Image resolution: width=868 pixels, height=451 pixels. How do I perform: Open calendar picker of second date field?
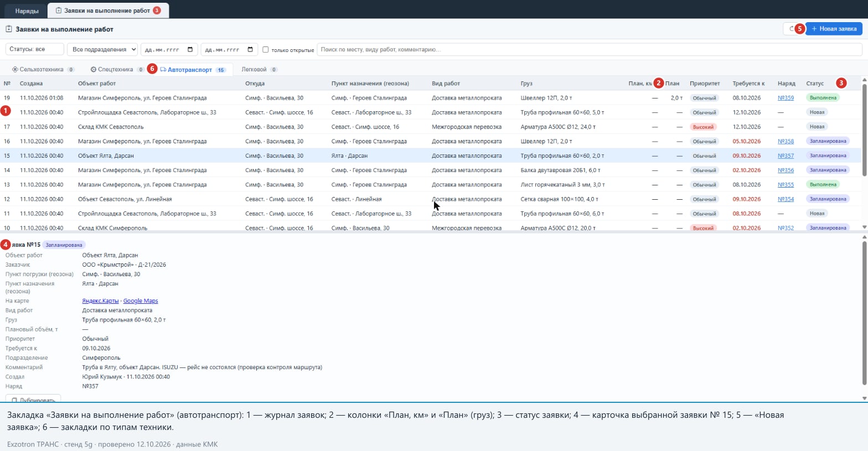(250, 49)
